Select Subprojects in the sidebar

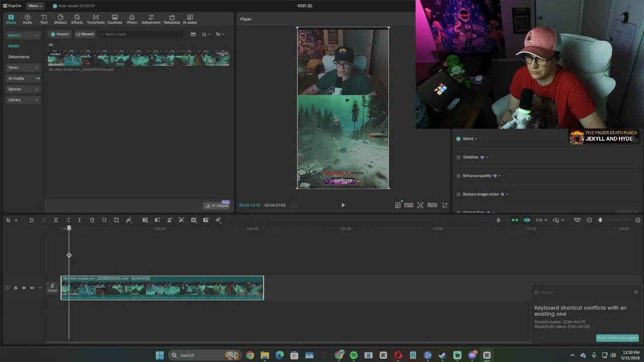click(x=19, y=57)
